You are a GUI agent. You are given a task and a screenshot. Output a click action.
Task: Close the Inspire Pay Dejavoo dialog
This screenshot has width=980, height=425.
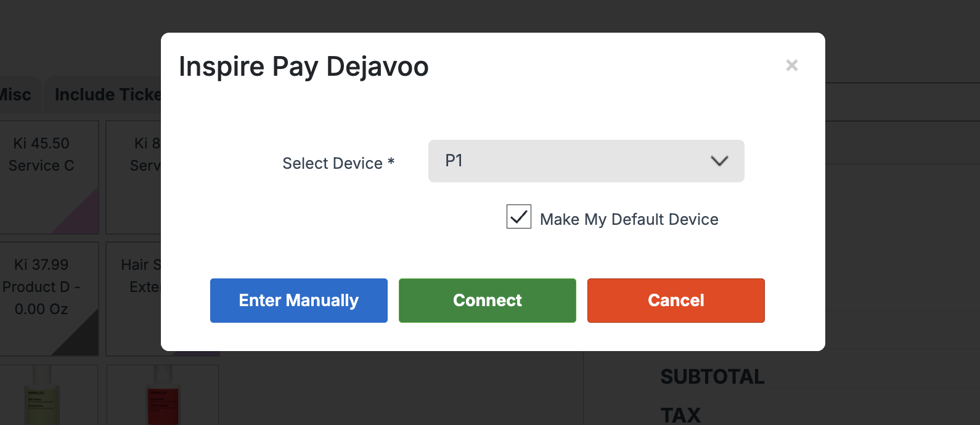(x=792, y=65)
